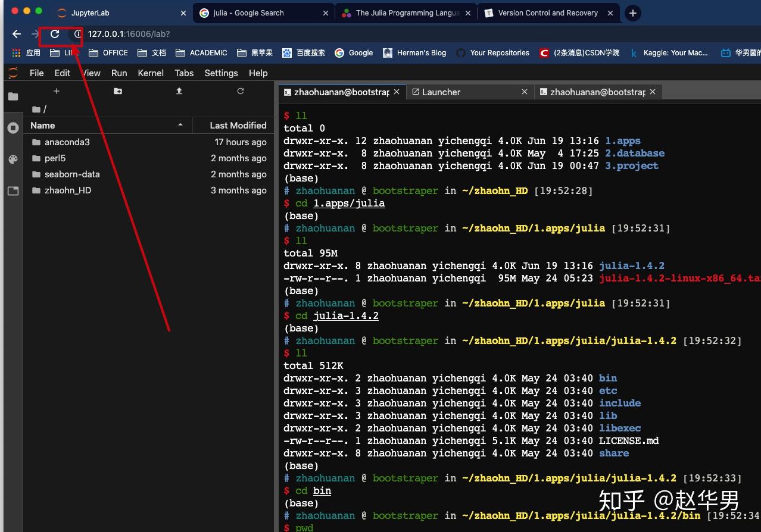
Task: Open the Google bookmark from the bookmarks bar
Action: 354,52
